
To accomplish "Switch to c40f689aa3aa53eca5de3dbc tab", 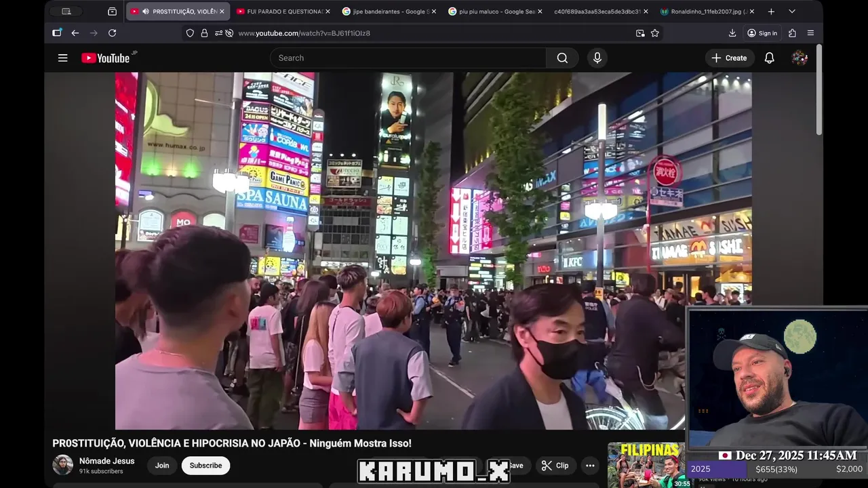I will (x=601, y=12).
